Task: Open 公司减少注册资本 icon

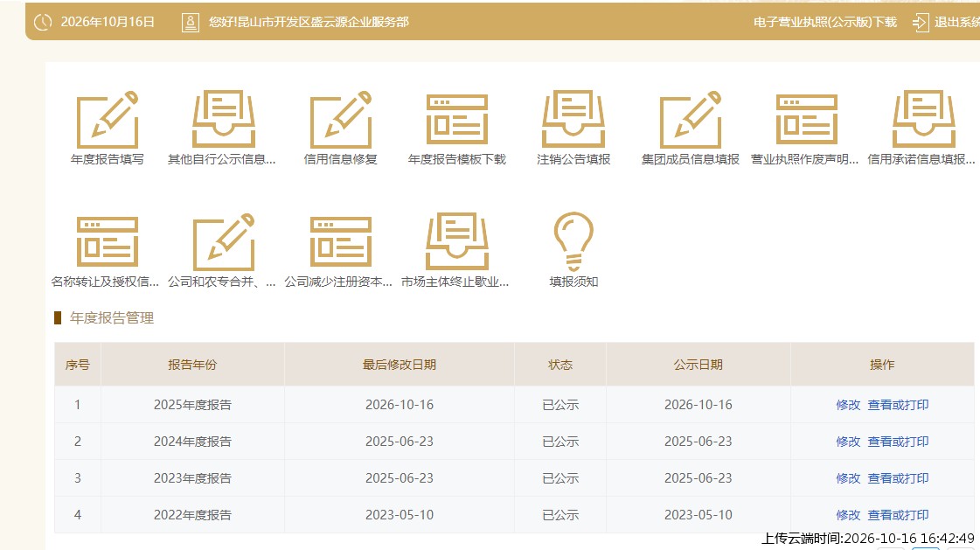Action: [x=341, y=242]
